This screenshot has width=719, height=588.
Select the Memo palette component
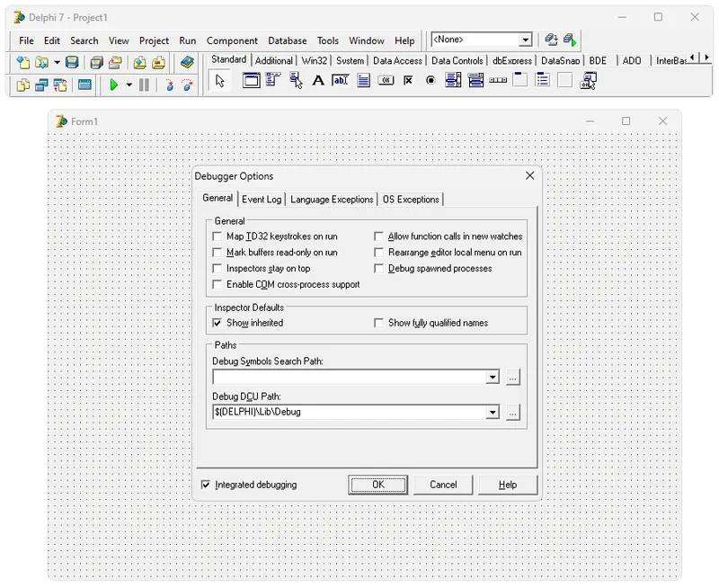pos(363,81)
